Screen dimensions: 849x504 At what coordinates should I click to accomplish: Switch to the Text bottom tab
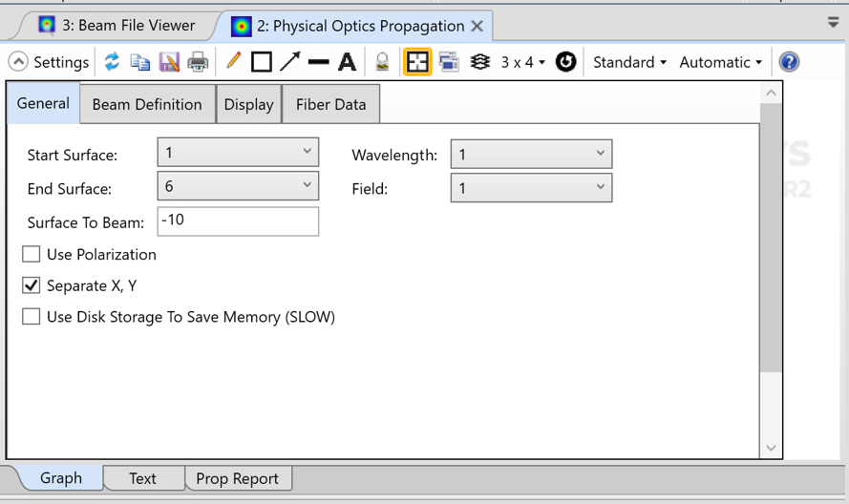pos(142,478)
